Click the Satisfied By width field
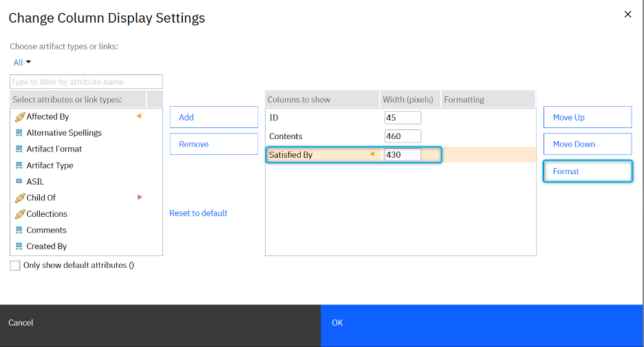This screenshot has width=644, height=347. click(x=403, y=155)
